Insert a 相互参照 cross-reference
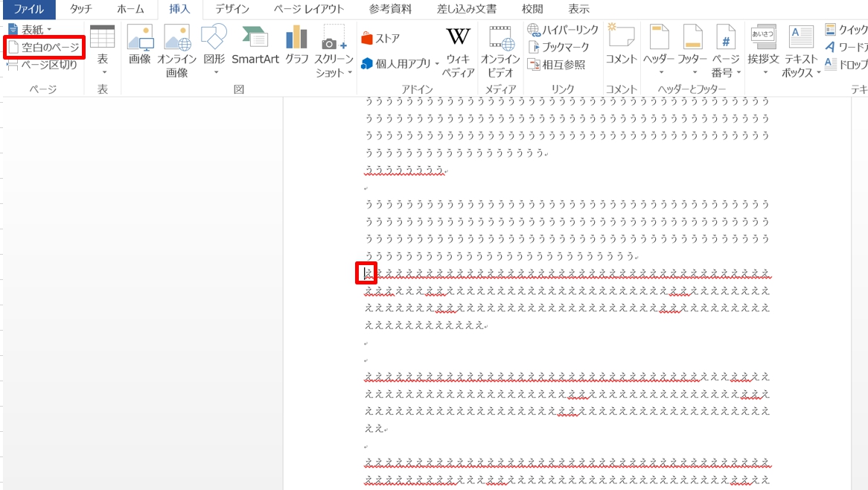The height and width of the screenshot is (490, 868). click(x=557, y=65)
